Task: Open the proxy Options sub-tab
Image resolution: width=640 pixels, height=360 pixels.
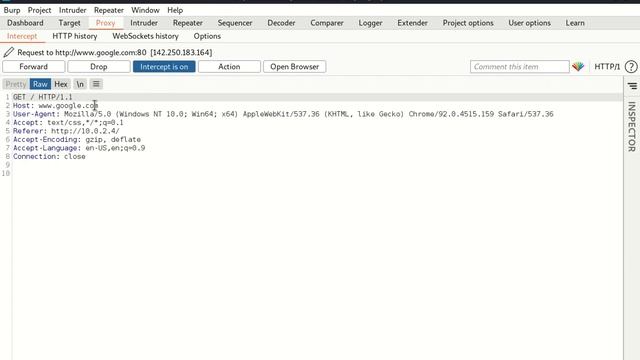Action: click(207, 36)
